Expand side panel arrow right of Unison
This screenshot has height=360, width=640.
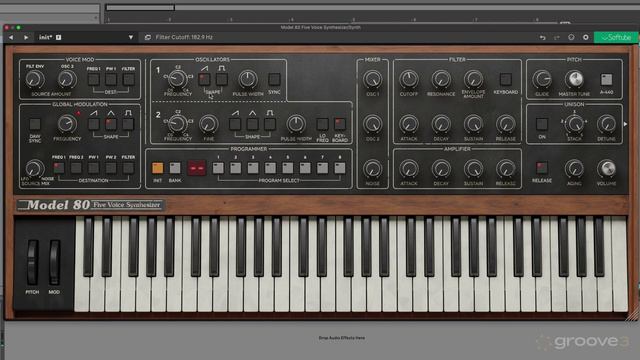pos(626,124)
